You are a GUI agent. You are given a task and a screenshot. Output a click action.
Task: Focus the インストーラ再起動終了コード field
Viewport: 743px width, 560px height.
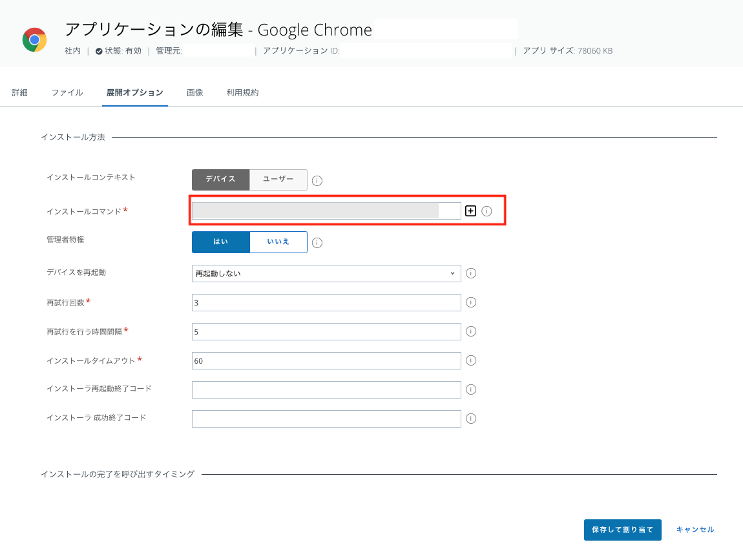pyautogui.click(x=326, y=389)
